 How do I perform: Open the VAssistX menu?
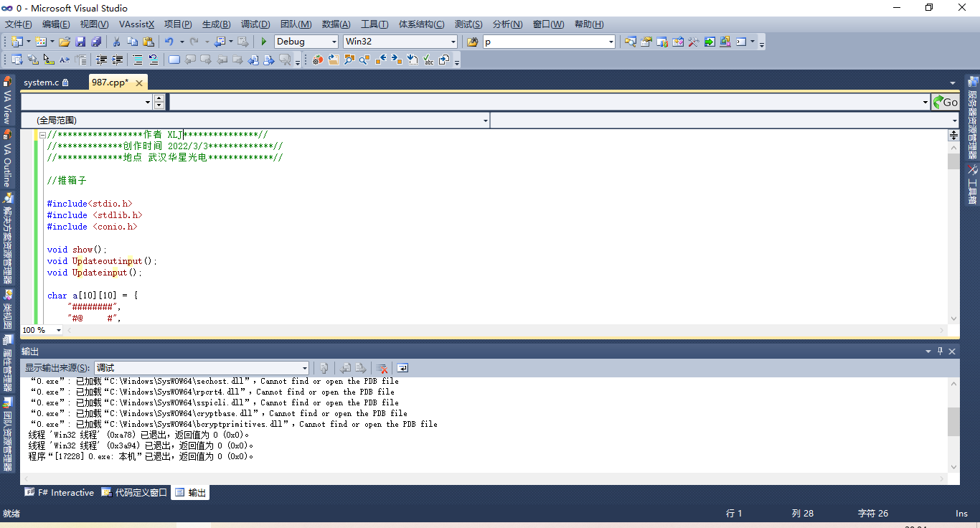click(137, 24)
